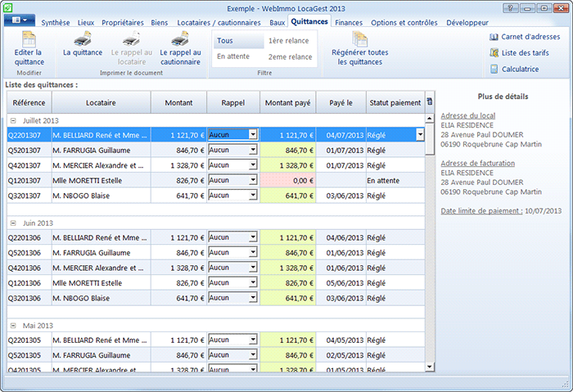Collapse the Juin 2013 group

click(x=13, y=223)
